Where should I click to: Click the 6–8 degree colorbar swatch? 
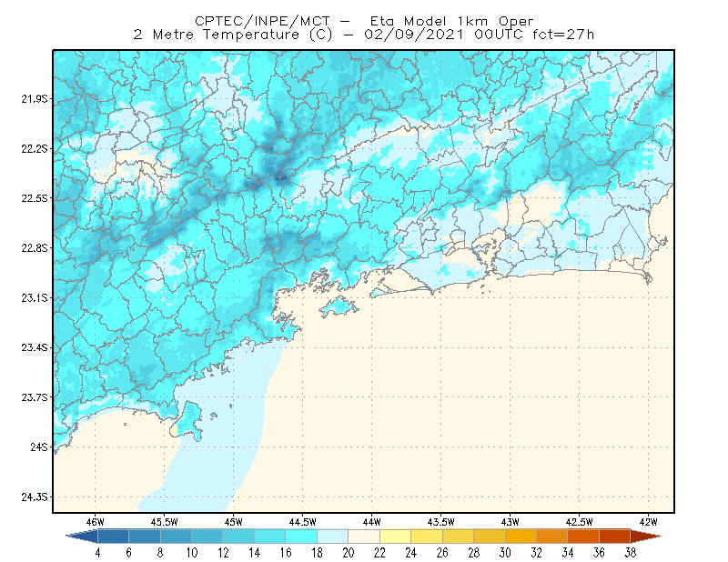click(x=145, y=537)
